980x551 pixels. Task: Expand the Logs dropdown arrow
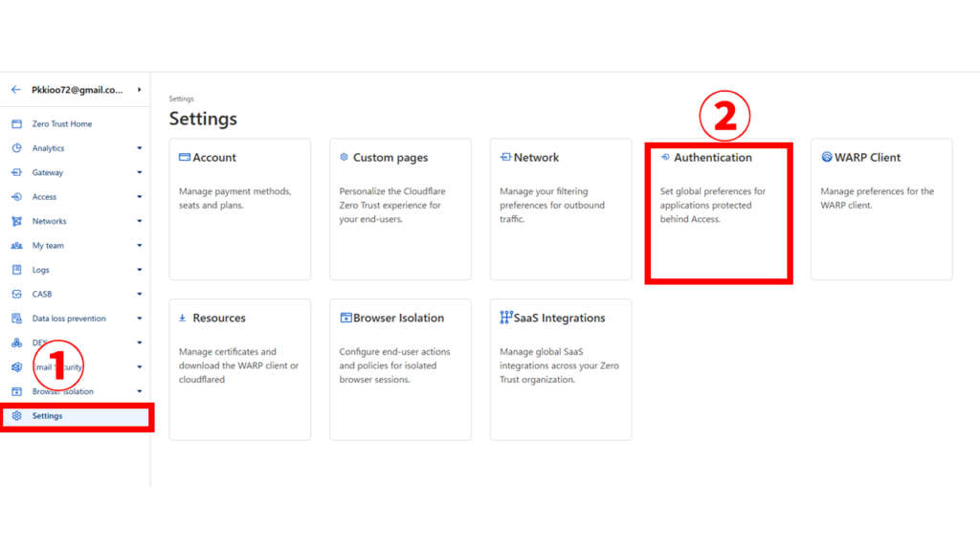pyautogui.click(x=140, y=271)
